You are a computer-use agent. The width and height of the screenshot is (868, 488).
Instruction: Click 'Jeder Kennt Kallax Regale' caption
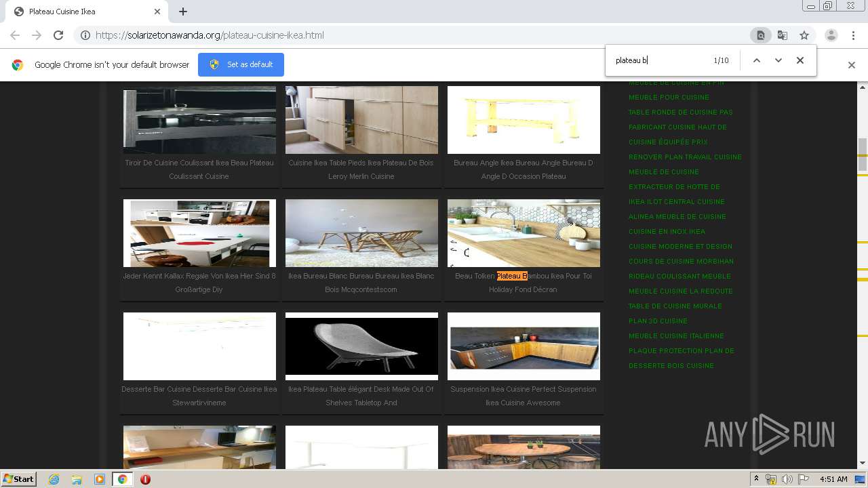click(x=199, y=283)
